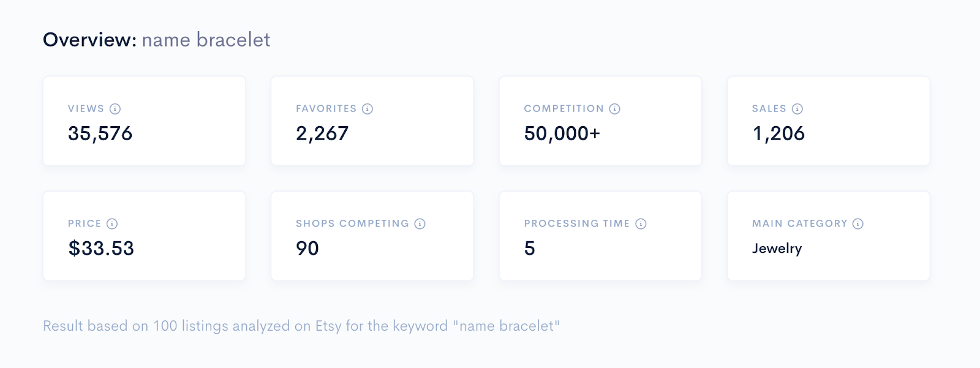The width and height of the screenshot is (980, 368).
Task: Click the Processing Time info icon
Action: [x=641, y=224]
